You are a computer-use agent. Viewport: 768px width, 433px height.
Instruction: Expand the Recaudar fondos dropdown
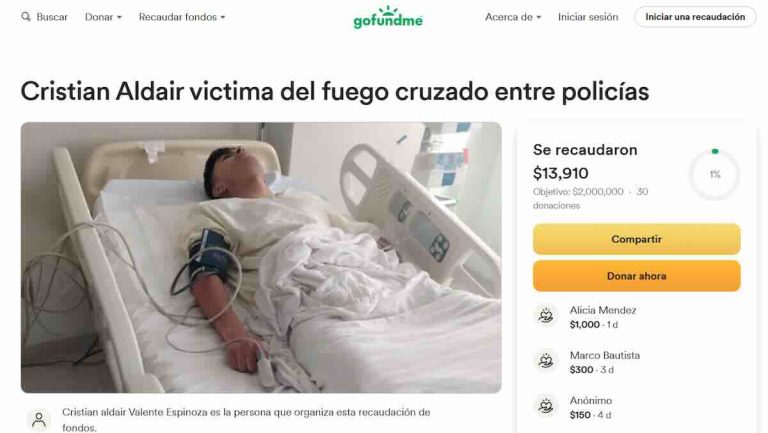pos(182,17)
